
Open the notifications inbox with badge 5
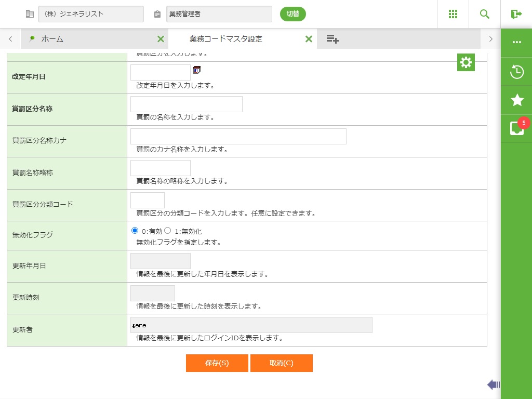[517, 128]
